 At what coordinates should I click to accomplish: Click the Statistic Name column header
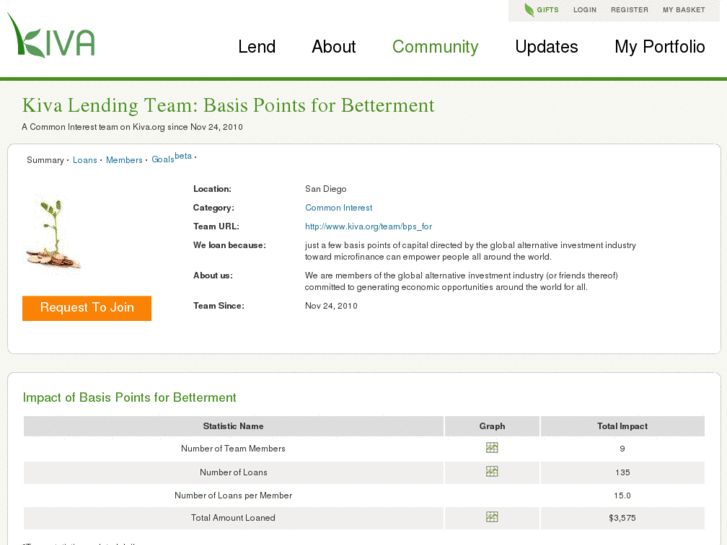[233, 426]
